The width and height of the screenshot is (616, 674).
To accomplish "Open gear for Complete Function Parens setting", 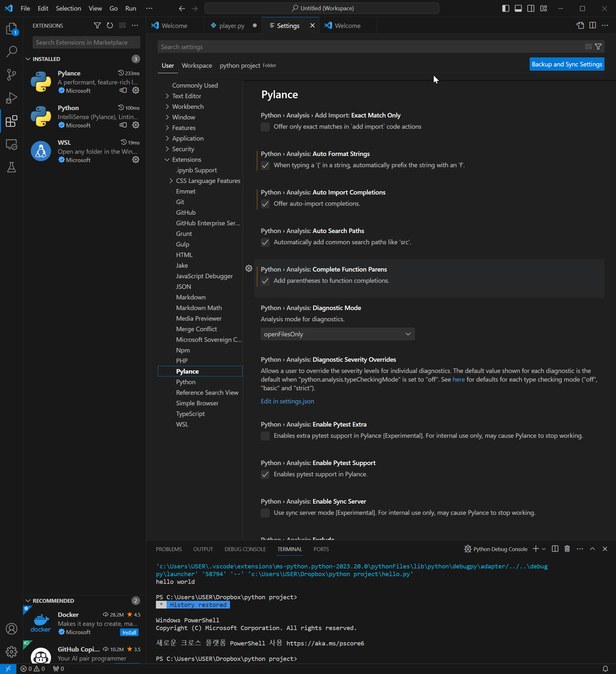I will [249, 268].
